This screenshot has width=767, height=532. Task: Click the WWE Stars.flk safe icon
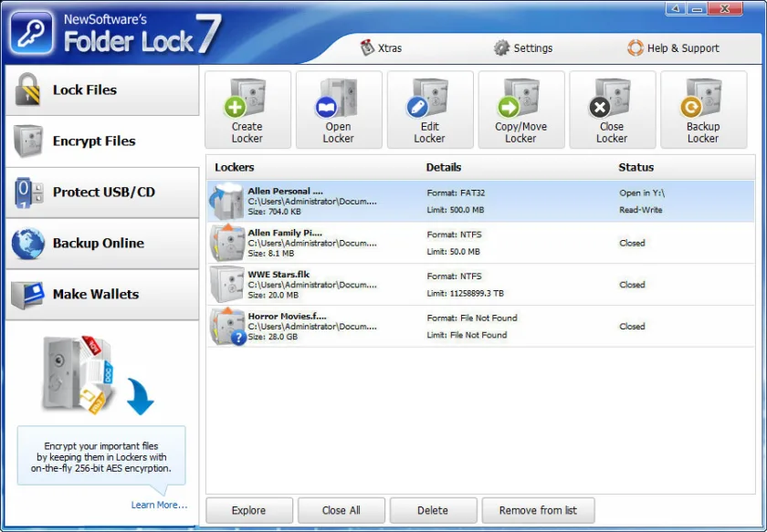pyautogui.click(x=226, y=284)
